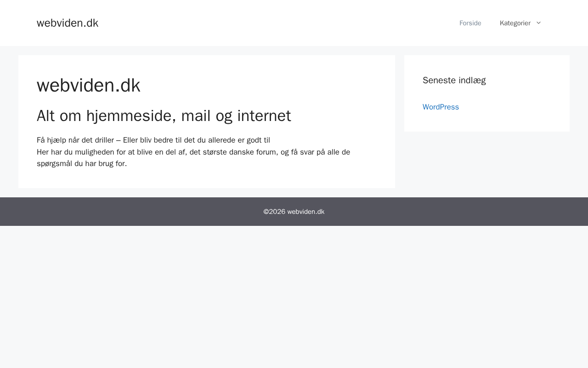Click the word 'internet' in the subheading
Viewport: 588px width, 368px height.
click(264, 116)
